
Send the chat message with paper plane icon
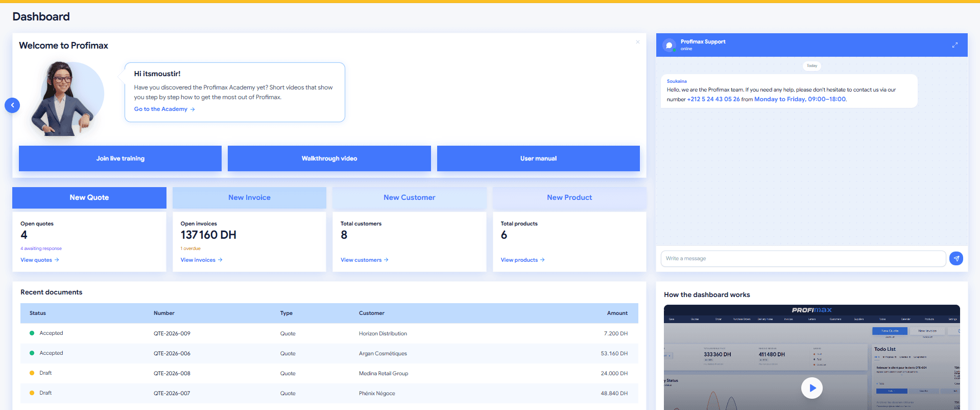click(956, 259)
